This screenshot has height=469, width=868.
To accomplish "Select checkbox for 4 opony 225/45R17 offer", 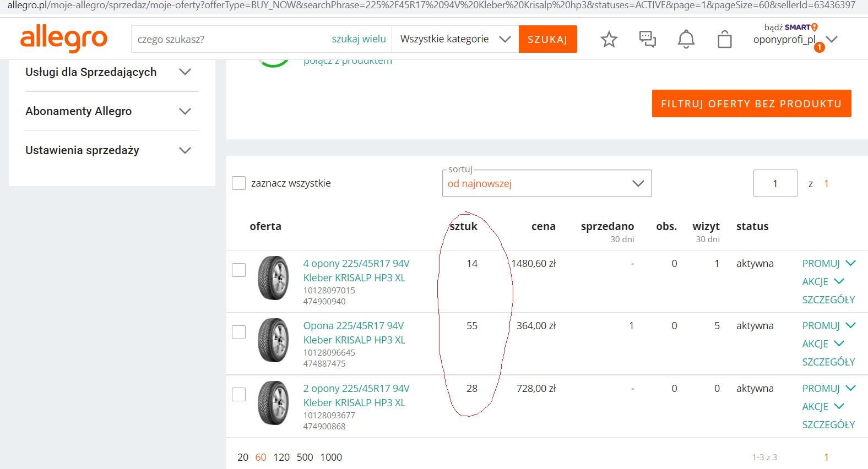I will pos(238,270).
